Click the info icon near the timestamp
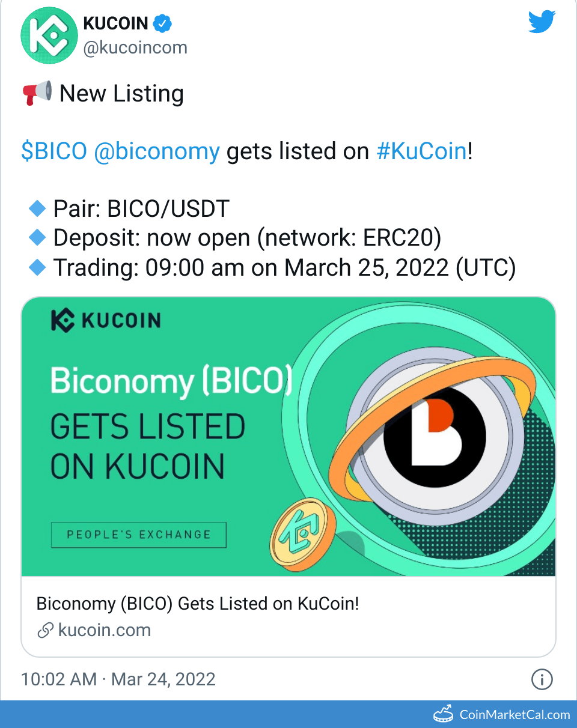 (542, 679)
